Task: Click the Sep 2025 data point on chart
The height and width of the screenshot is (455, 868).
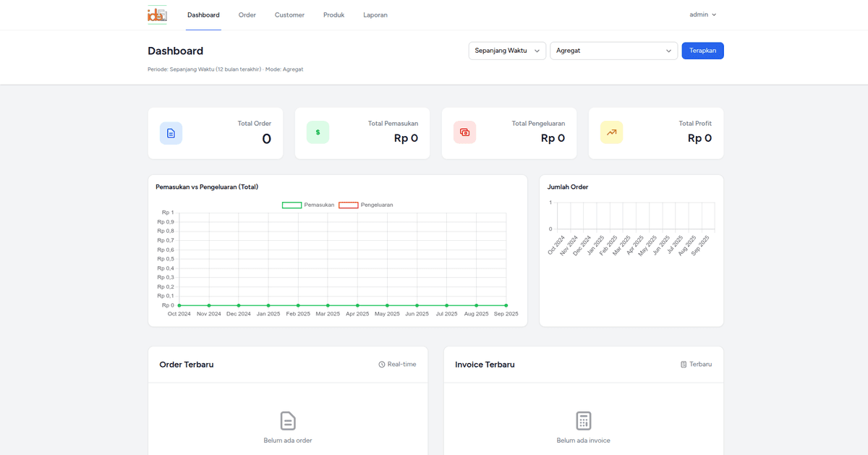Action: (506, 305)
